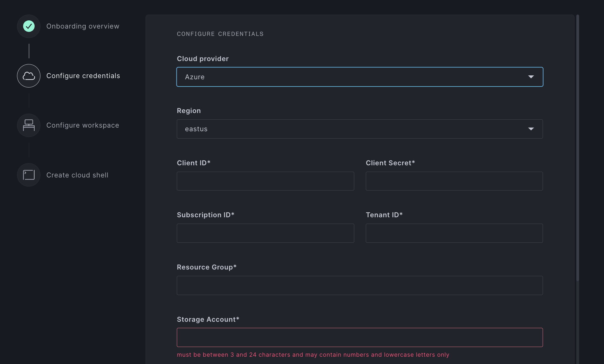The height and width of the screenshot is (364, 604).
Task: Focus the Subscription ID text box
Action: point(265,233)
